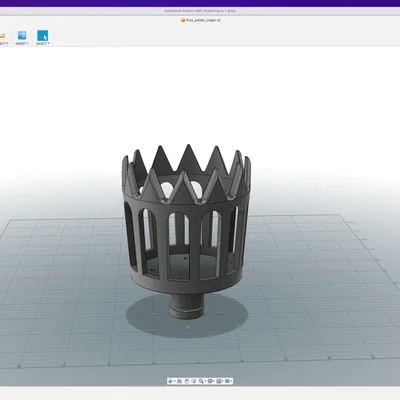Image resolution: width=400 pixels, height=400 pixels.
Task: Open Display Settings monitor icon
Action: pyautogui.click(x=210, y=381)
